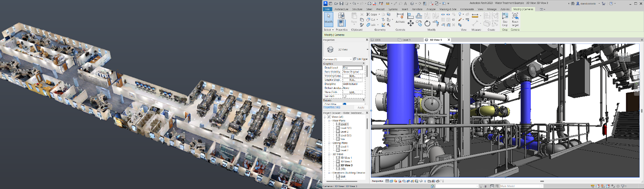Click Save icon in quick access toolbar
The width and height of the screenshot is (644, 189).
pyautogui.click(x=341, y=3)
